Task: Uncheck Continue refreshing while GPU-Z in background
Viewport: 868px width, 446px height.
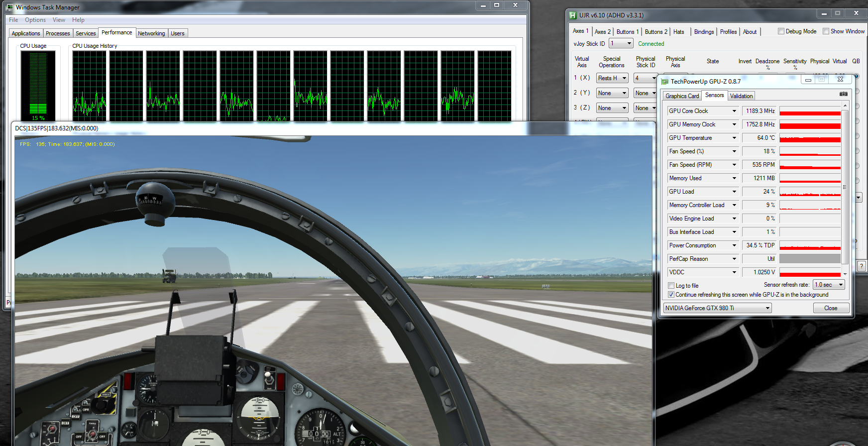Action: (x=671, y=295)
